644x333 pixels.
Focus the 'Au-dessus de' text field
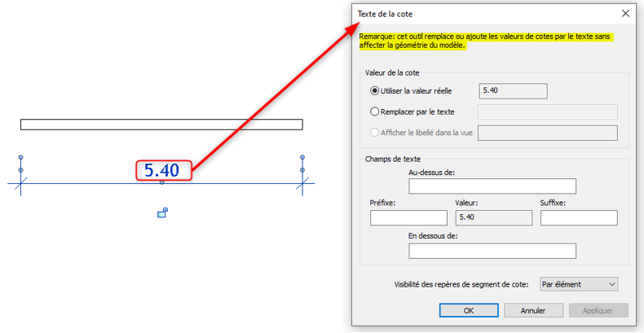pos(492,186)
